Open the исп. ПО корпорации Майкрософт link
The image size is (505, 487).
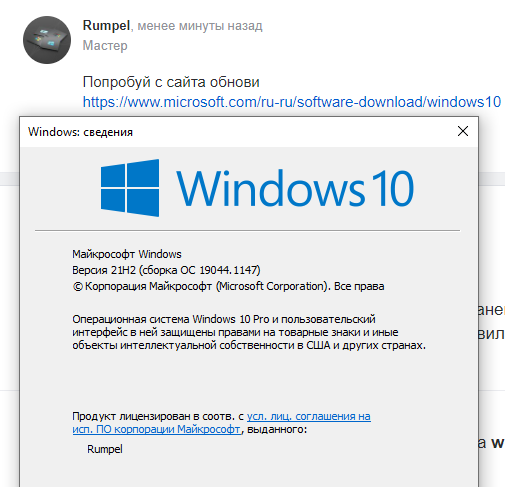tap(156, 429)
